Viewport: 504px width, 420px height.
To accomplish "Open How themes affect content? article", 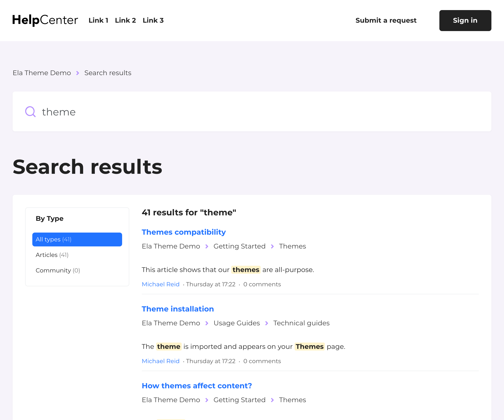I will [197, 386].
